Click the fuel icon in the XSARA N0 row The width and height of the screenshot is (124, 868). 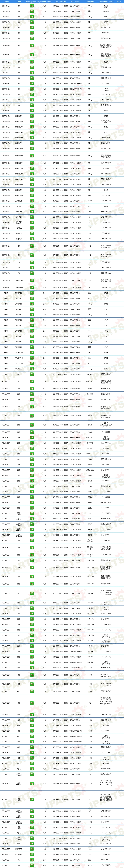click(32, 233)
